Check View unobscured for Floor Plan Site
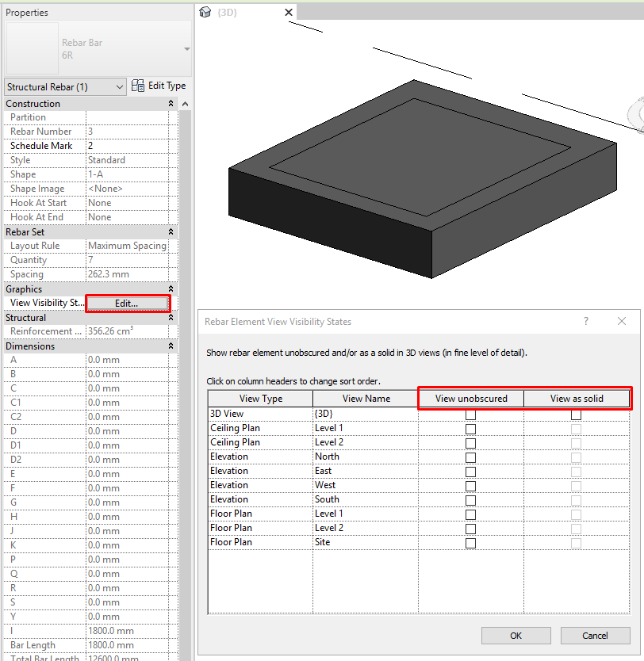 (x=470, y=544)
